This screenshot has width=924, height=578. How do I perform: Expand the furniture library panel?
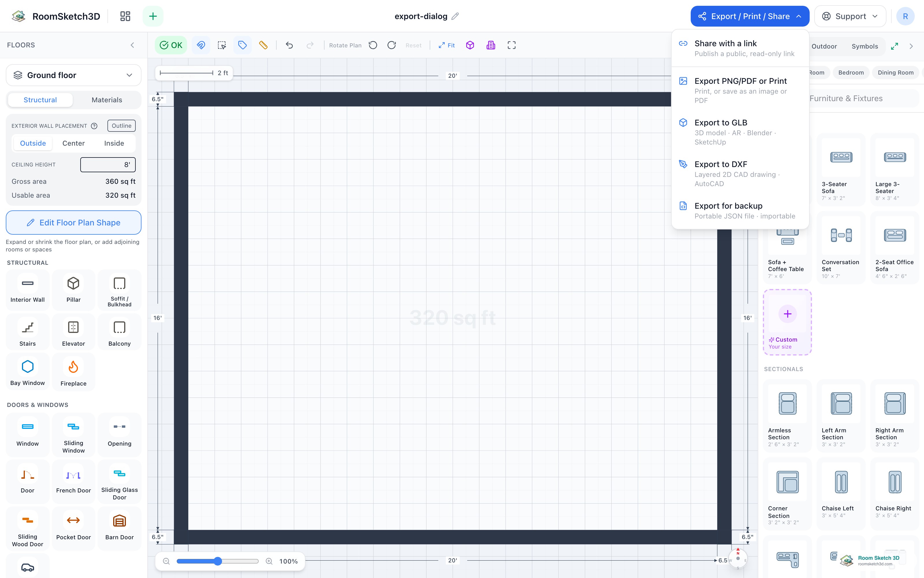coord(894,46)
